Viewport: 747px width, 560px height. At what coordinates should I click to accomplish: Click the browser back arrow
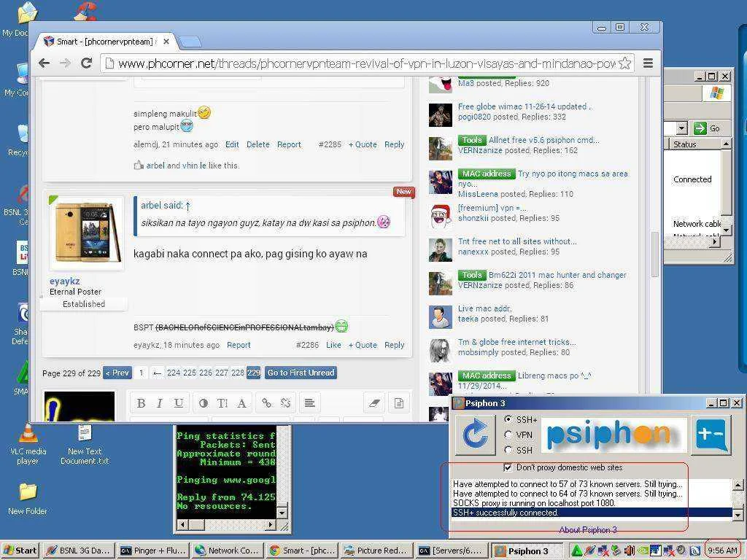[x=44, y=63]
